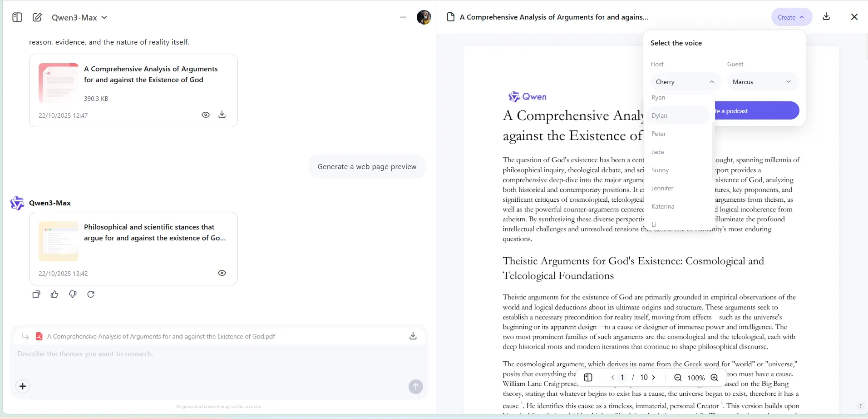Select Dylan from the host voice list
The width and height of the screenshot is (868, 419).
click(x=660, y=115)
